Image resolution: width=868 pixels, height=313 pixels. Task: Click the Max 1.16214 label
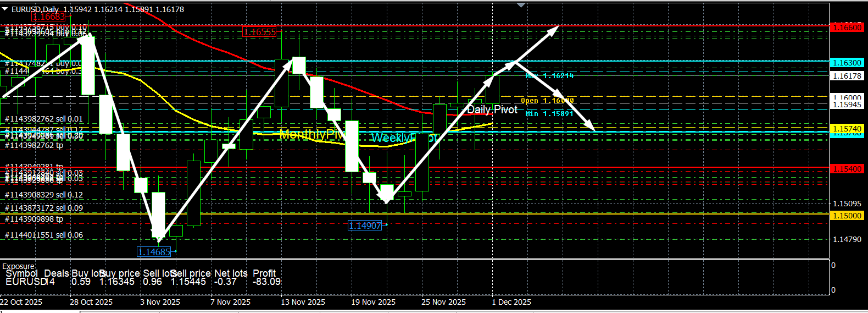(x=549, y=76)
